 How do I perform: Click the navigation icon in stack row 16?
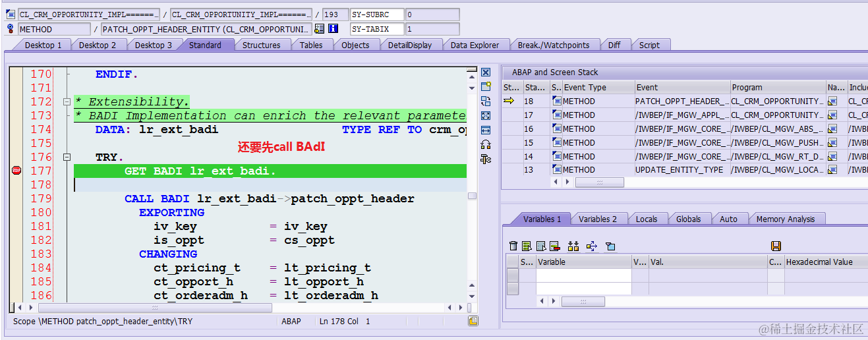pyautogui.click(x=832, y=128)
